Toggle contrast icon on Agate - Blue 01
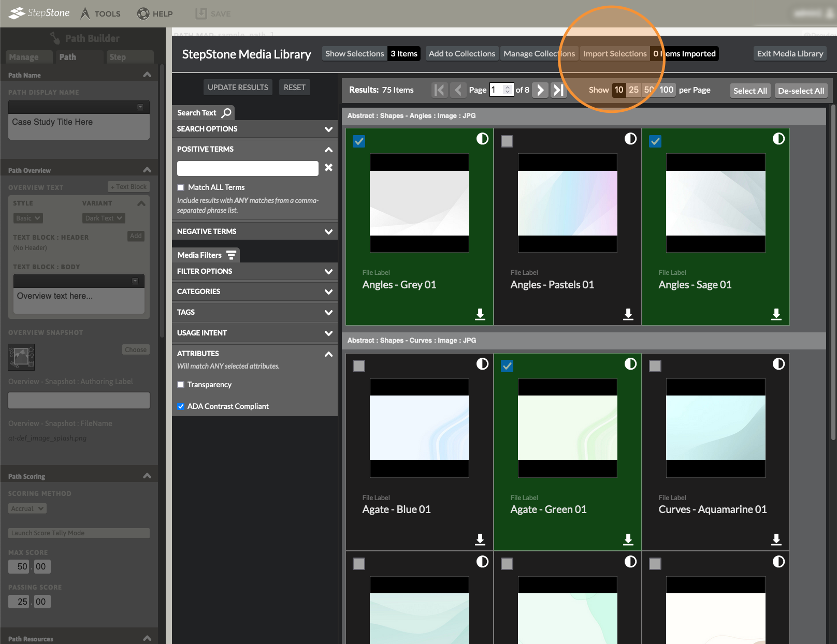This screenshot has height=644, width=837. click(482, 364)
